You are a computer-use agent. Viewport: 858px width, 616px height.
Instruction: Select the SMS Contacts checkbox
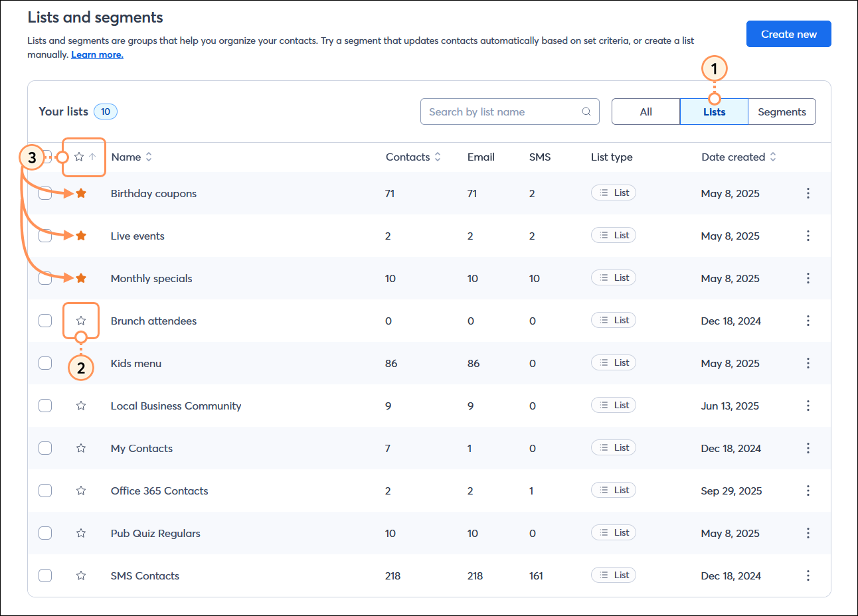pyautogui.click(x=45, y=576)
